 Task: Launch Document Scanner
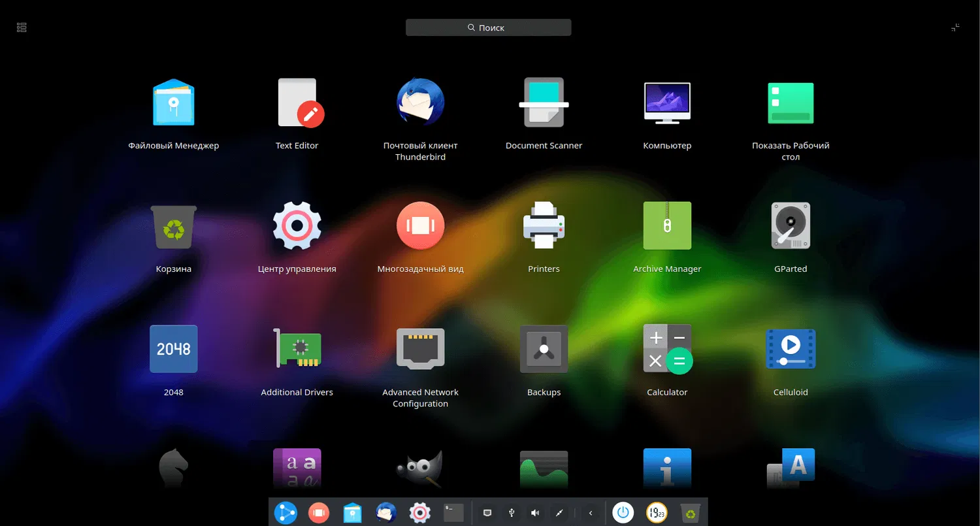tap(544, 103)
